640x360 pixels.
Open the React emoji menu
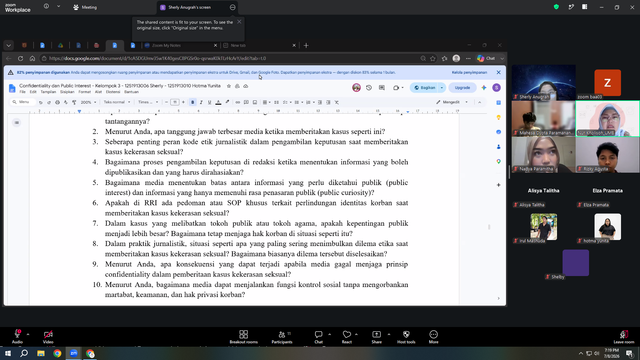pos(347,337)
